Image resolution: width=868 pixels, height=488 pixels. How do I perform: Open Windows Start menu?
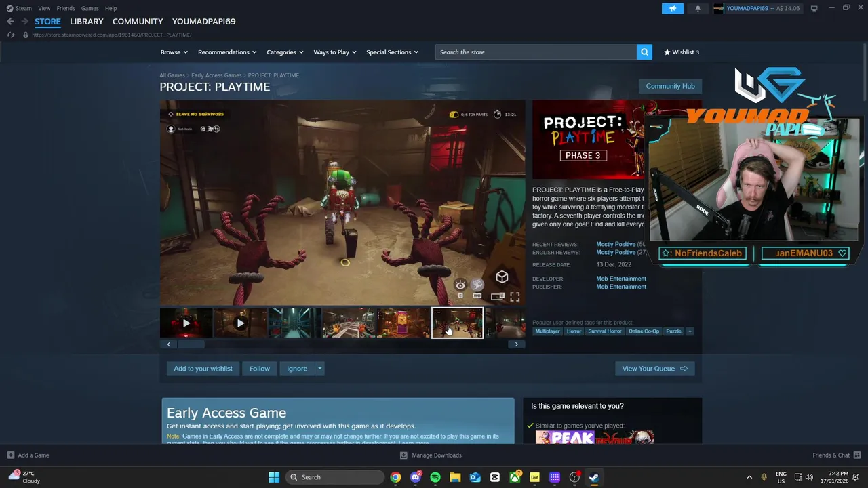coord(274,477)
